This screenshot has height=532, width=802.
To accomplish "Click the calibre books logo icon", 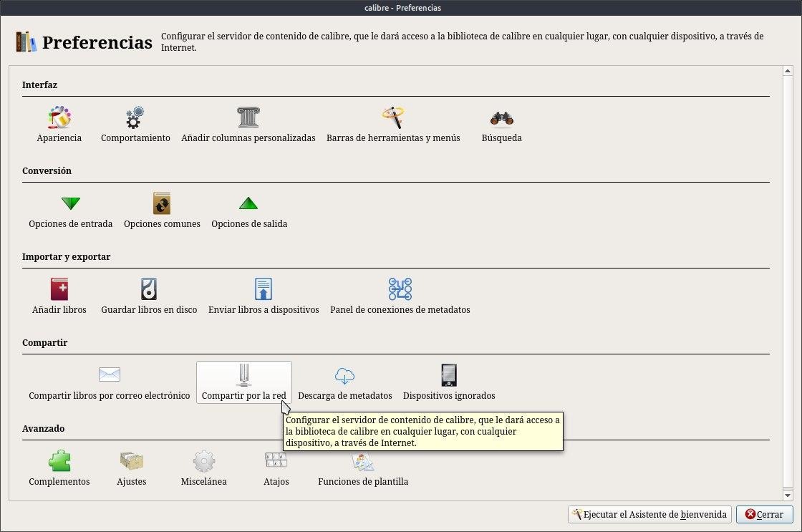I will click(26, 42).
